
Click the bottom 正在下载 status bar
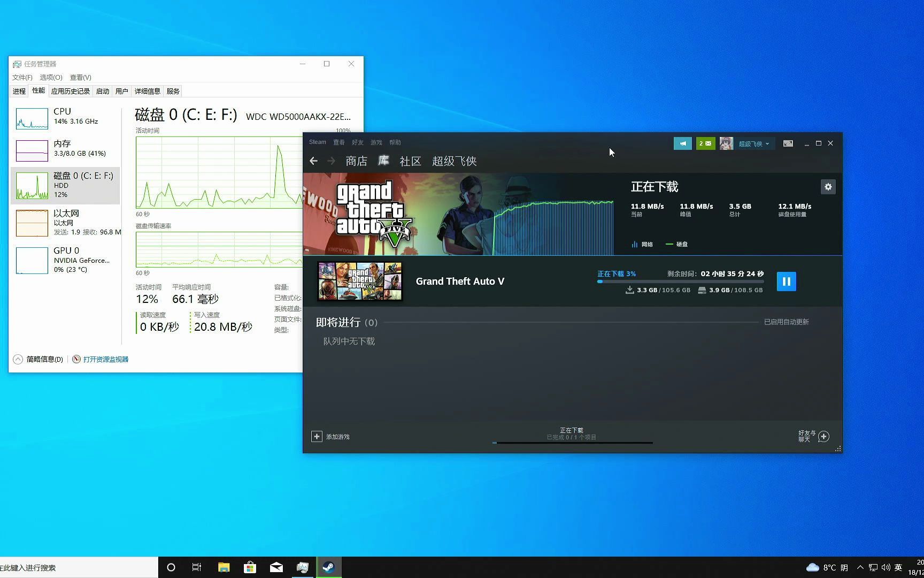point(572,436)
